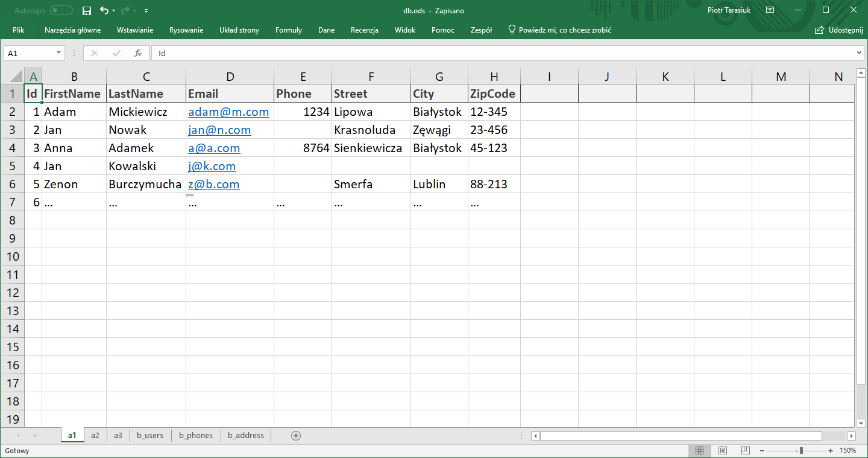868x458 pixels.
Task: Open the Pomoc ribbon tab
Action: [443, 30]
